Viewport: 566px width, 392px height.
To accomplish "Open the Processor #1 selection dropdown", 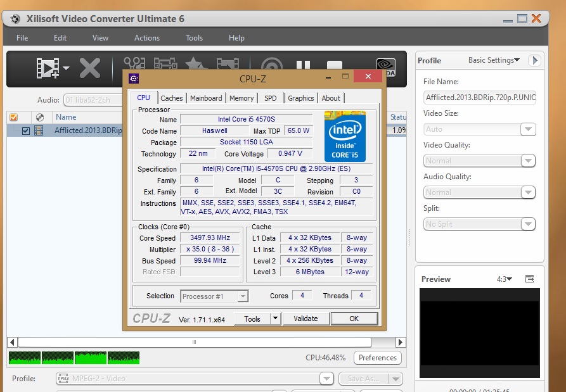I will (214, 296).
